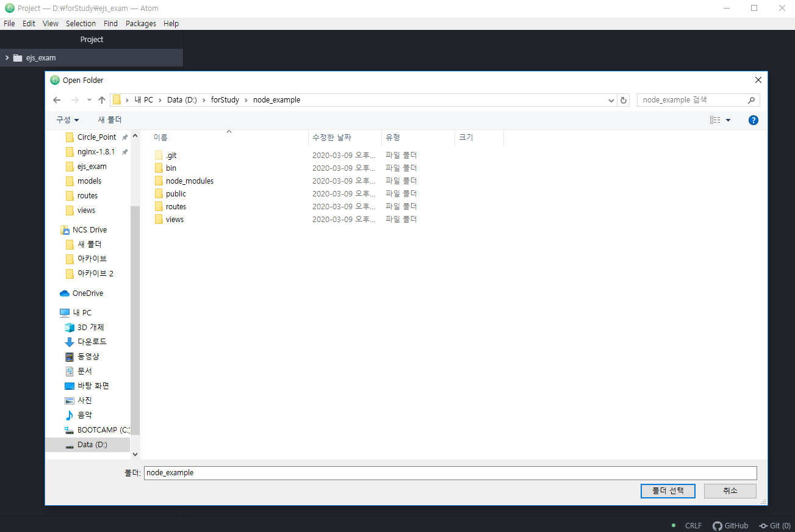Change view layout icon in dialog toolbar
The height and width of the screenshot is (532, 795).
[x=715, y=120]
